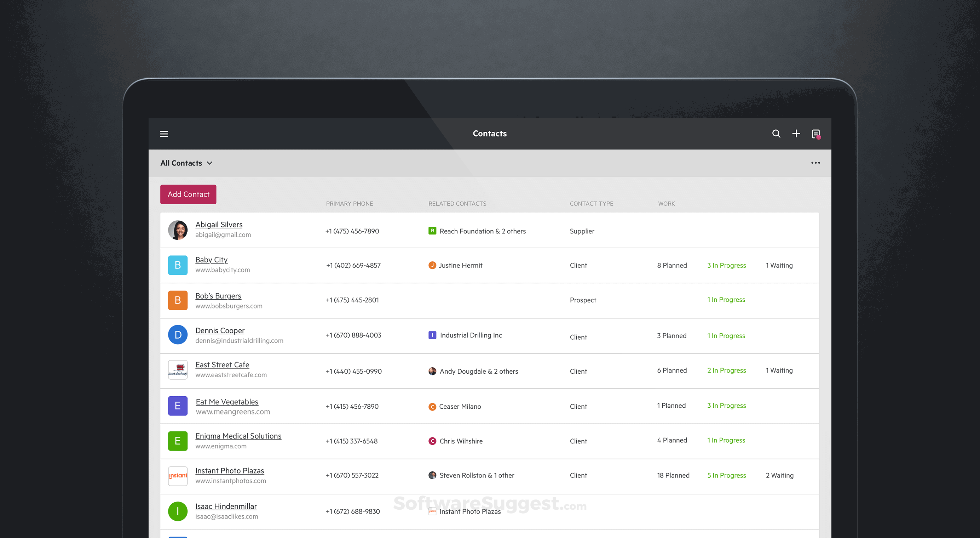Open the three-dot more options menu
This screenshot has height=538, width=980.
pyautogui.click(x=815, y=163)
